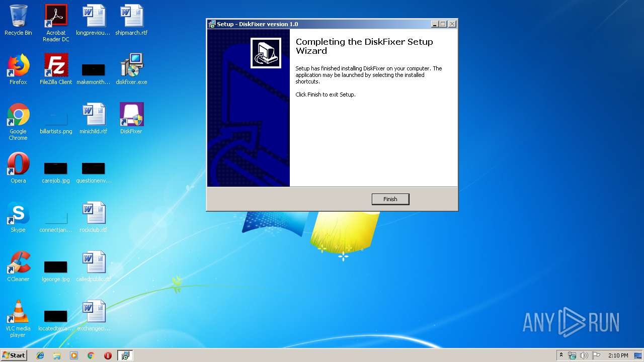The image size is (644, 362).
Task: Select the connectjan... file icon
Action: (x=56, y=222)
